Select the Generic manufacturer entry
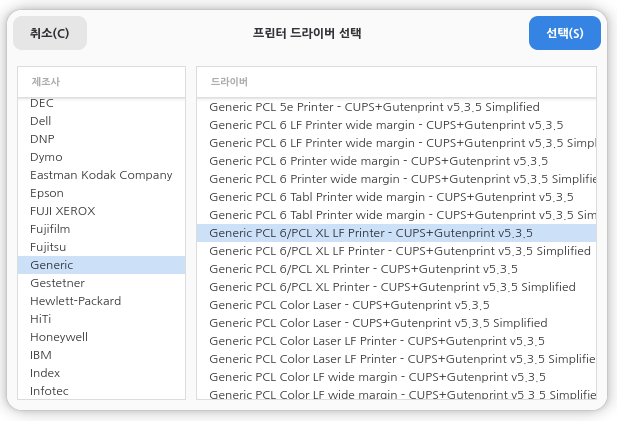The width and height of the screenshot is (617, 421). click(x=52, y=265)
